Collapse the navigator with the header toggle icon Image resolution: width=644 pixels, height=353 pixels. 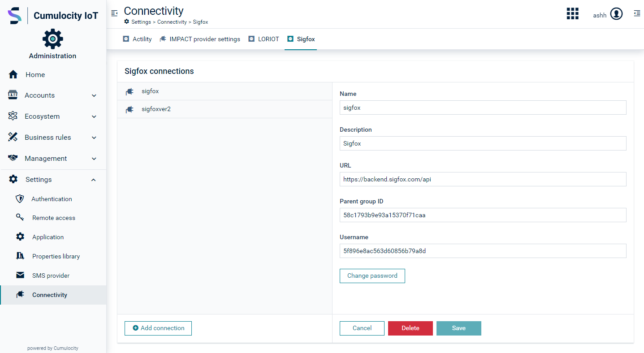[x=114, y=13]
